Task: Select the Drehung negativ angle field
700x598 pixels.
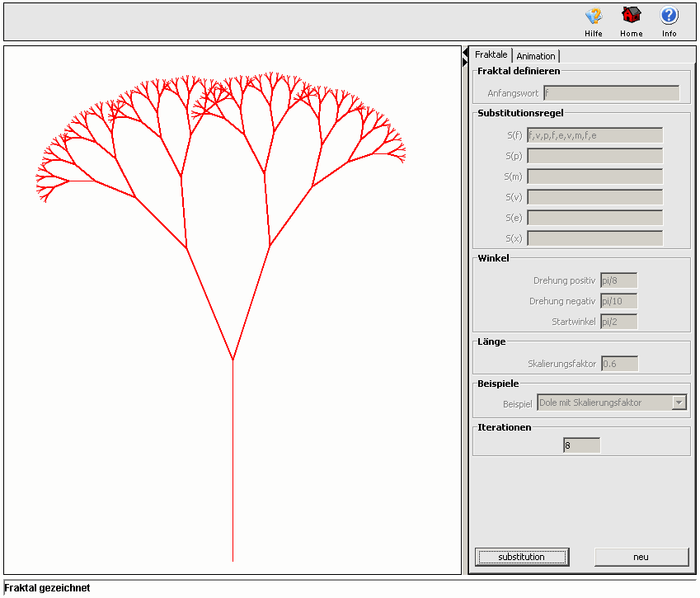Action: click(x=618, y=301)
